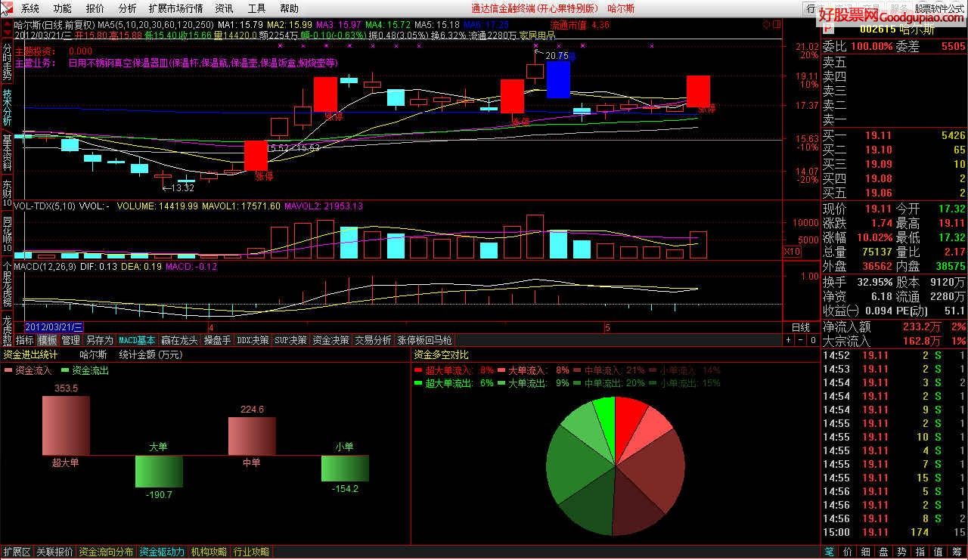The width and height of the screenshot is (968, 560).
Task: Open the 资金流向分布 bottom tab
Action: point(107,552)
